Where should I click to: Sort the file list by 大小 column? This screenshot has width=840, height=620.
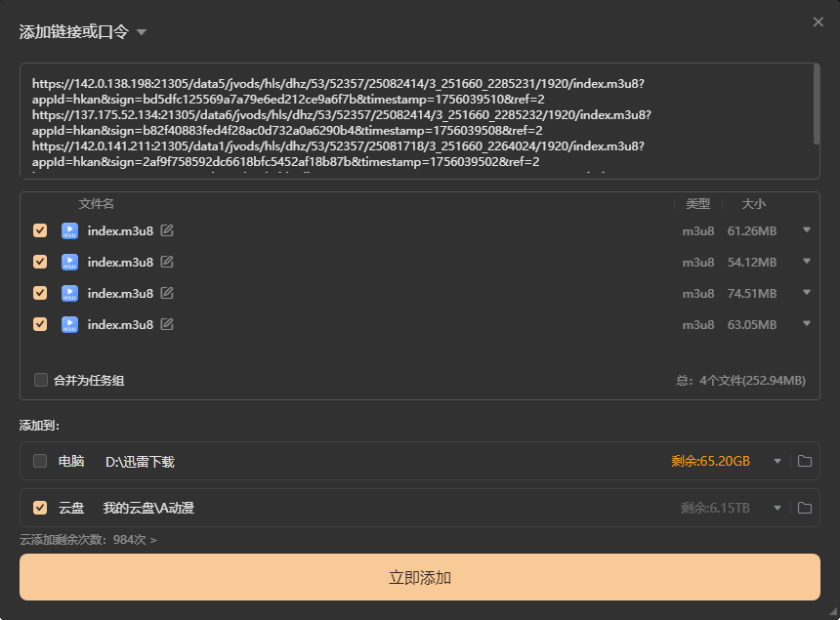pyautogui.click(x=753, y=204)
